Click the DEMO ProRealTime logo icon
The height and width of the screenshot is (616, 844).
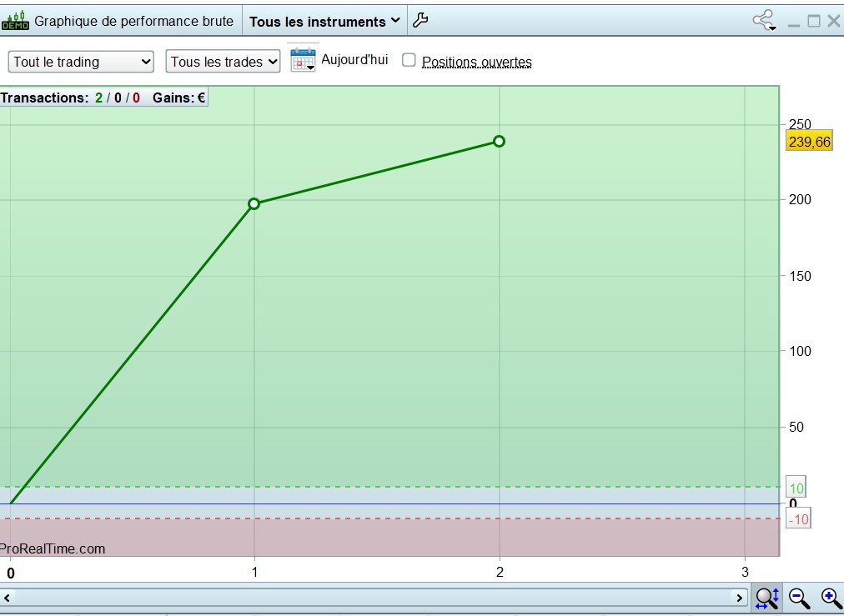[x=15, y=21]
